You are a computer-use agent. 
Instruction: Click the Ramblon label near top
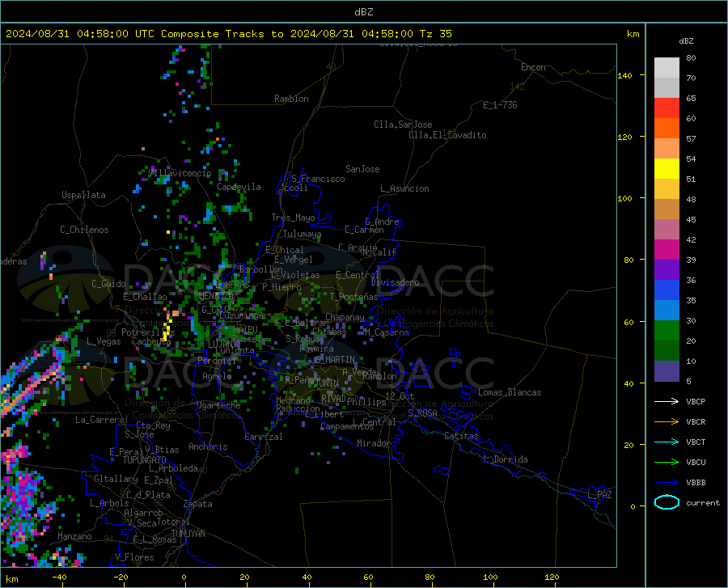[291, 99]
